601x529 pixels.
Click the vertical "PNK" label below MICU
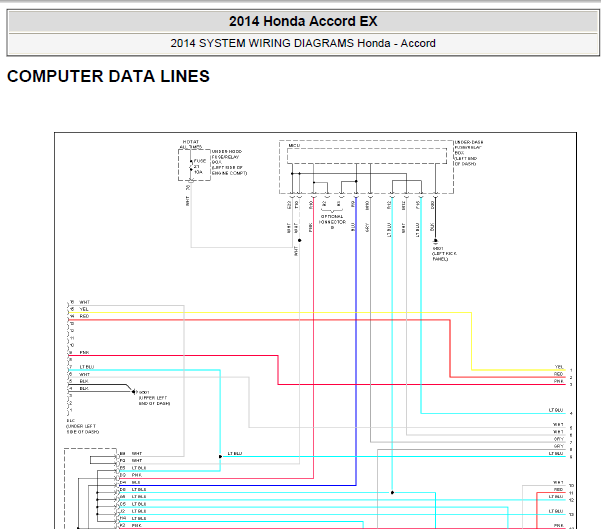click(311, 227)
